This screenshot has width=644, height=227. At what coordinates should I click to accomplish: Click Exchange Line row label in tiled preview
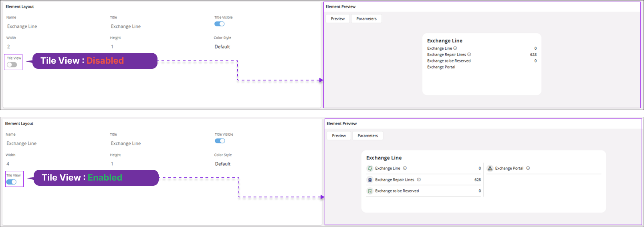(388, 169)
